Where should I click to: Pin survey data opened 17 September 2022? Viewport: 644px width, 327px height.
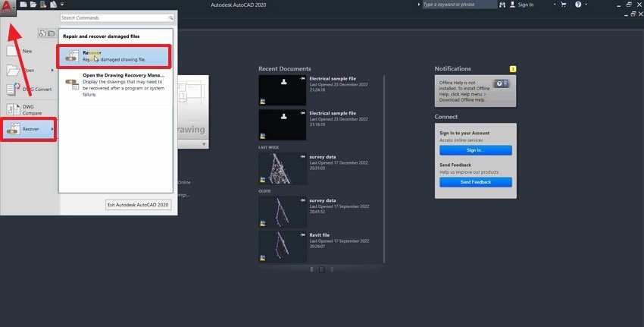pyautogui.click(x=303, y=200)
